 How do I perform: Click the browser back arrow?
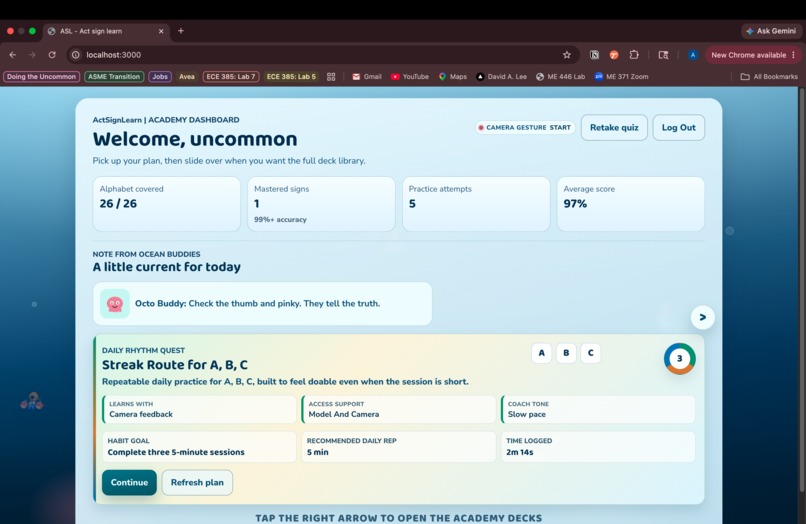(13, 55)
